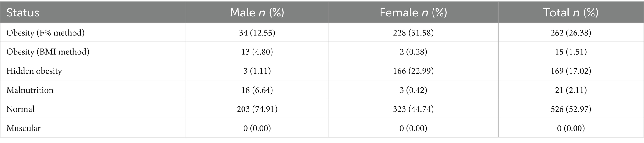Click the male malnutrition value 18 (6.64)
This screenshot has width=644, height=143.
coord(257,90)
